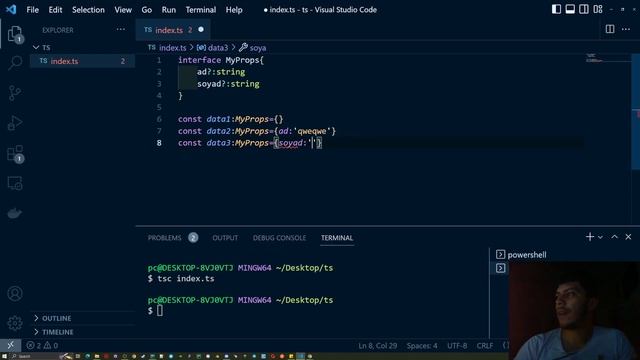Click Spaces: 4 indentation status

click(422, 346)
